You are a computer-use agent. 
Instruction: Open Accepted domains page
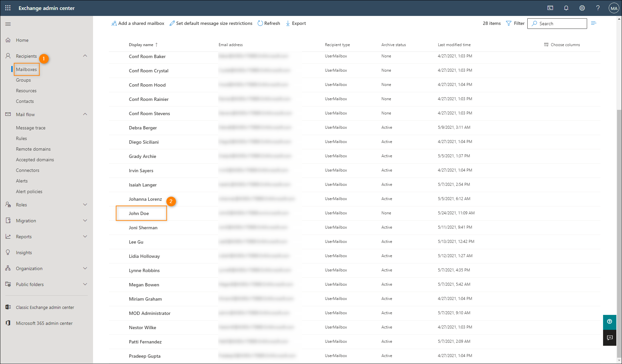click(35, 160)
